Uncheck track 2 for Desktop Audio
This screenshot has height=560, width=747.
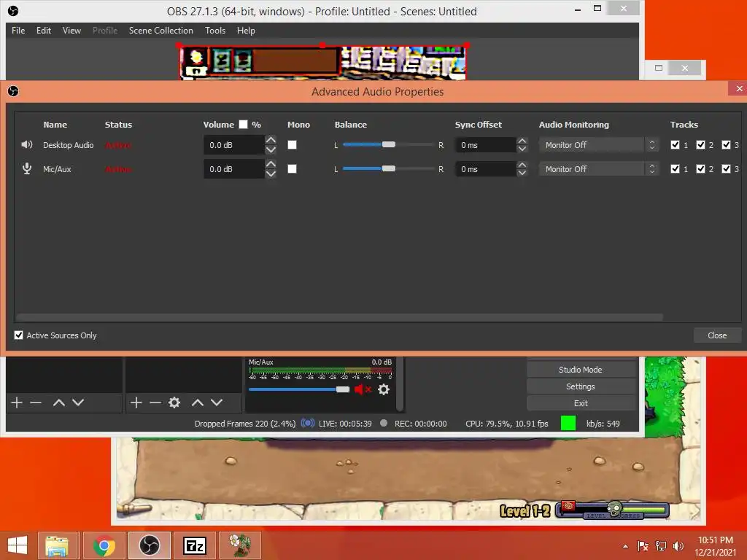(700, 145)
